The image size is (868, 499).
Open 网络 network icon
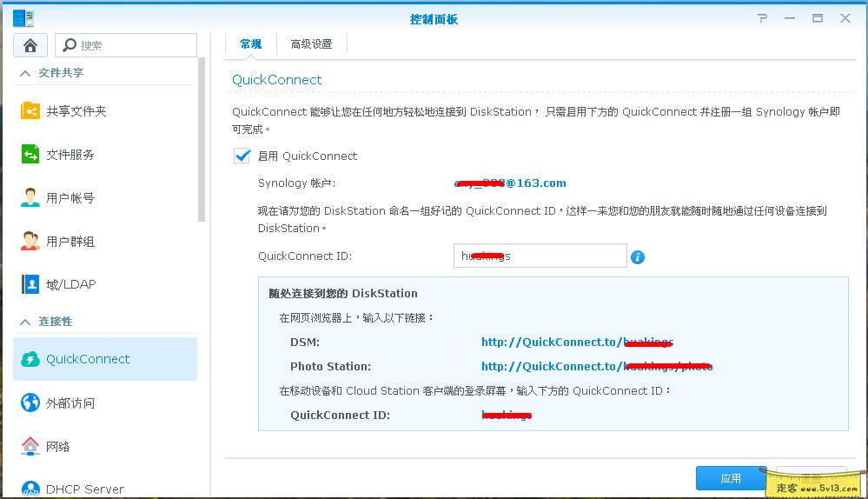tap(30, 446)
